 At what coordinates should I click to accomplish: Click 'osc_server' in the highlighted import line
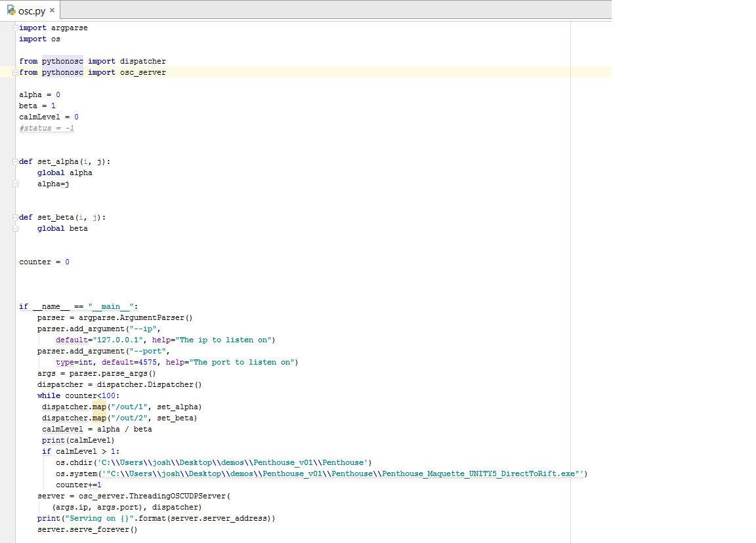pos(142,72)
